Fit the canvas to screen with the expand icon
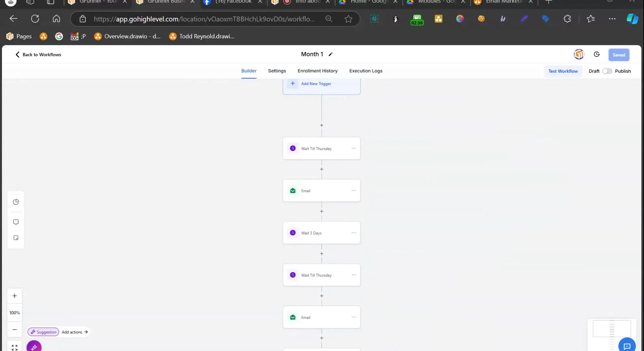Screen dimensions: 644x351 pyautogui.click(x=15, y=347)
